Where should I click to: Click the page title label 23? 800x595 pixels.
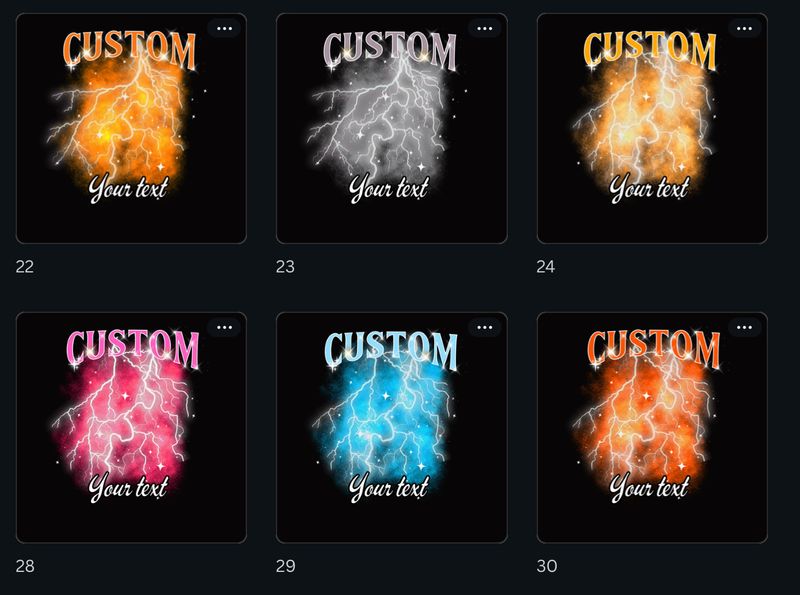pyautogui.click(x=285, y=266)
